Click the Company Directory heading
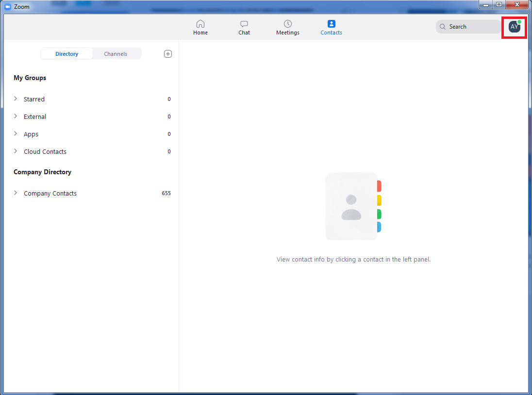This screenshot has height=395, width=532. coord(42,172)
